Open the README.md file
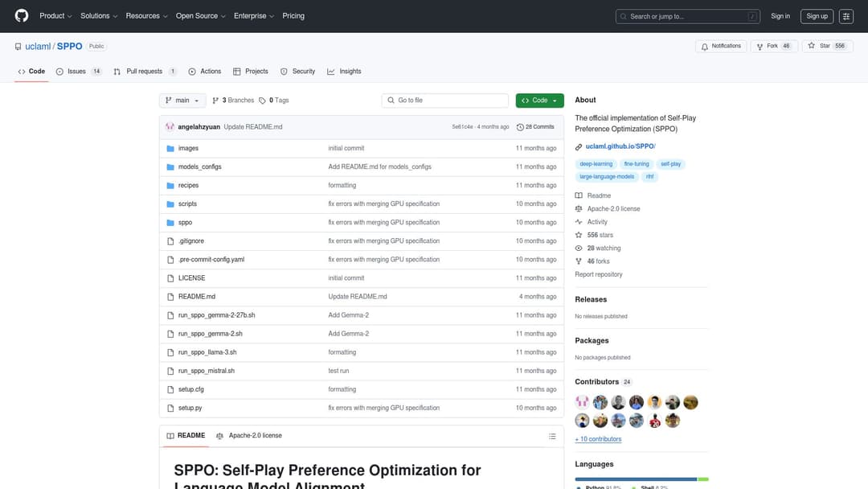868x489 pixels. point(197,297)
